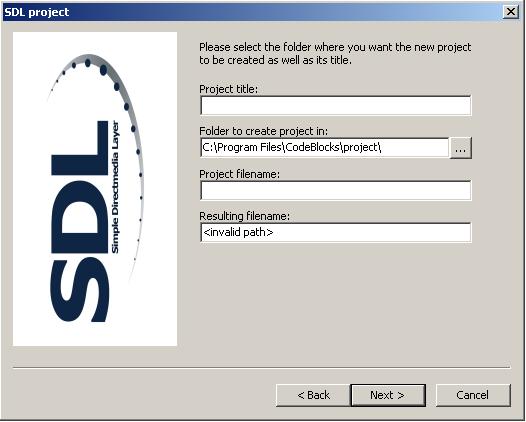The width and height of the screenshot is (526, 422).
Task: Click the 'Please select the folder' instruction text
Action: pos(335,54)
